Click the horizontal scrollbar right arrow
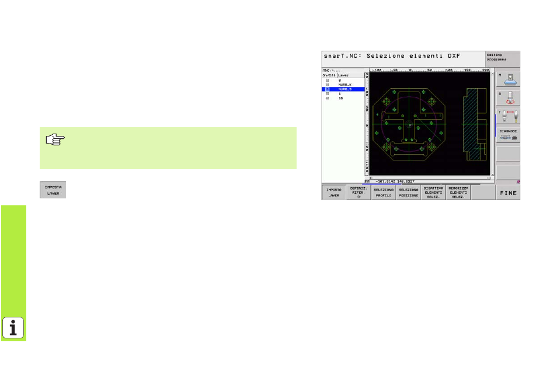This screenshot has height=392, width=557. pos(489,178)
